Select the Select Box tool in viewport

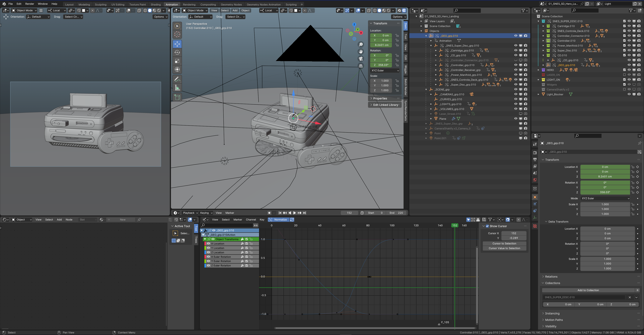point(177,26)
